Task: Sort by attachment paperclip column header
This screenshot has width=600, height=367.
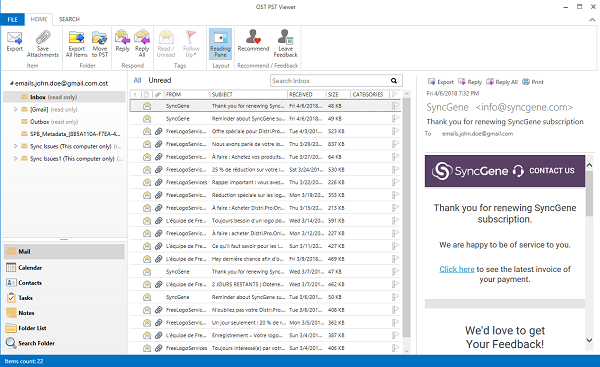Action: tap(158, 94)
